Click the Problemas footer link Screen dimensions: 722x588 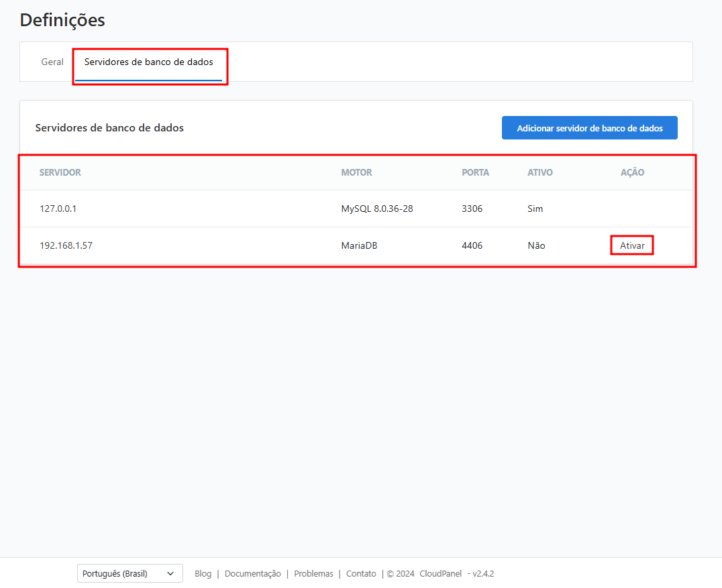tap(313, 573)
